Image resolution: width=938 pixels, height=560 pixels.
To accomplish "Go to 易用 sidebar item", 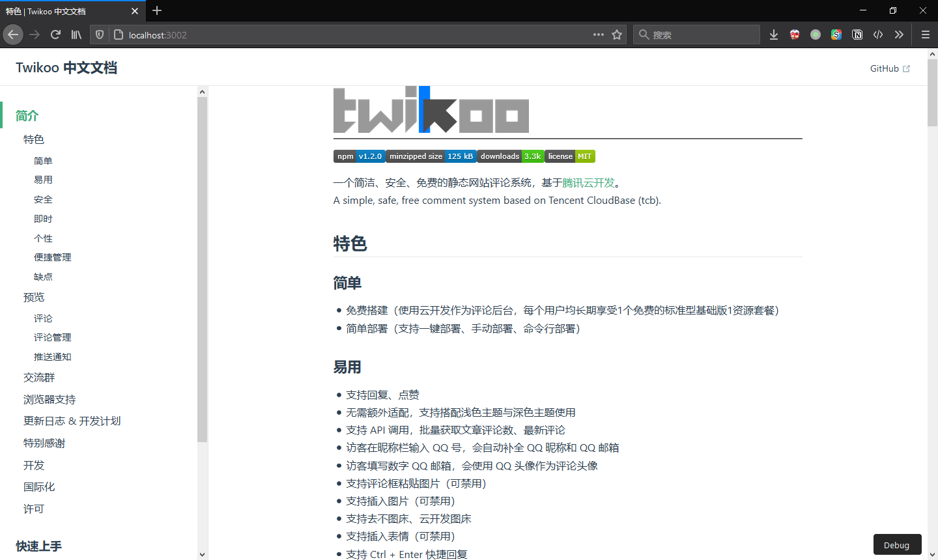I will [43, 180].
